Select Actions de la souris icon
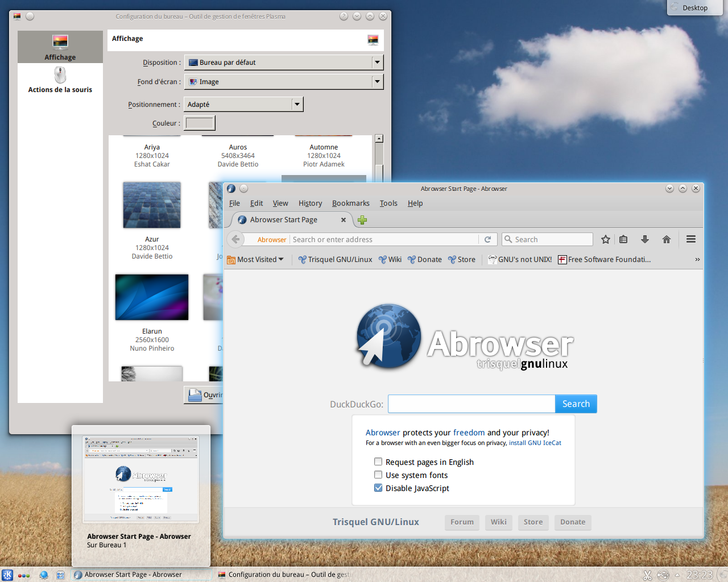 [60, 80]
